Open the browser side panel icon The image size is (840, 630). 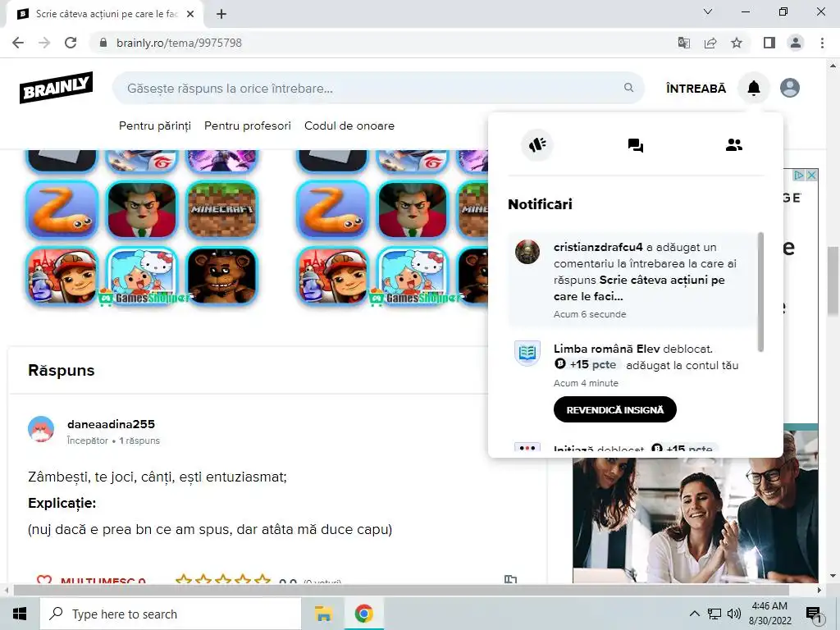pos(769,43)
